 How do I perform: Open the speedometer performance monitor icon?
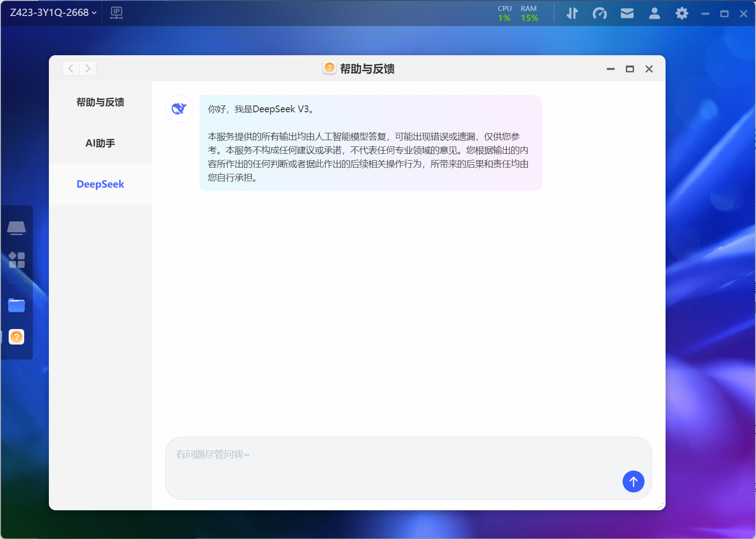pyautogui.click(x=600, y=13)
